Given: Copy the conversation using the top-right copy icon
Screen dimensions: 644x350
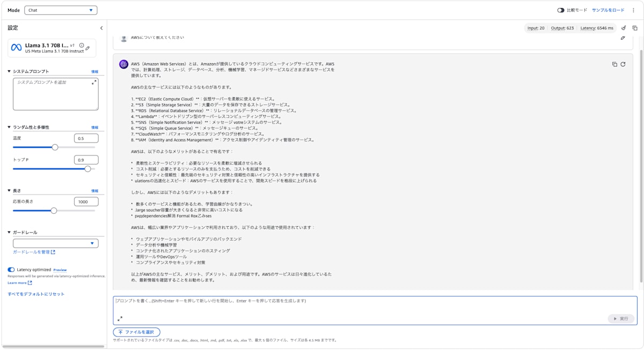Looking at the screenshot, I should point(635,28).
